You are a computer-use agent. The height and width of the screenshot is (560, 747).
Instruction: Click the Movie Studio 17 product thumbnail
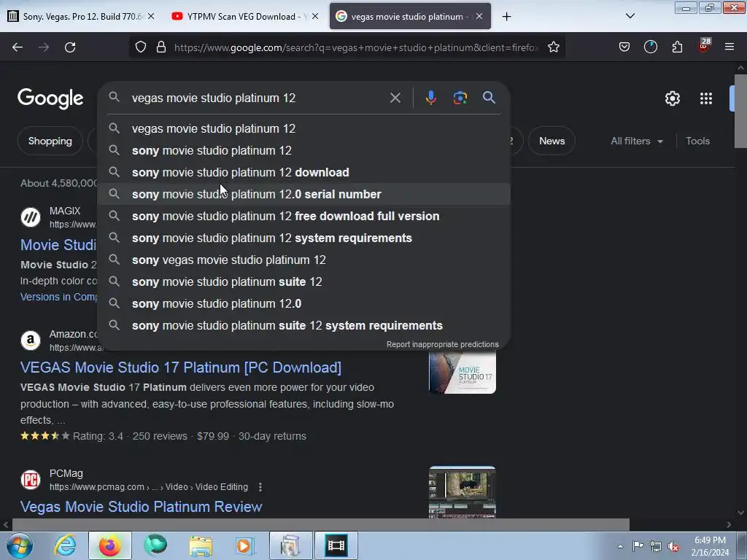coord(462,373)
